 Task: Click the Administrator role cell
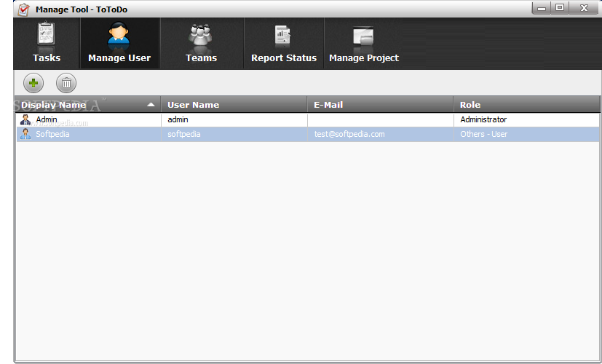(526, 120)
